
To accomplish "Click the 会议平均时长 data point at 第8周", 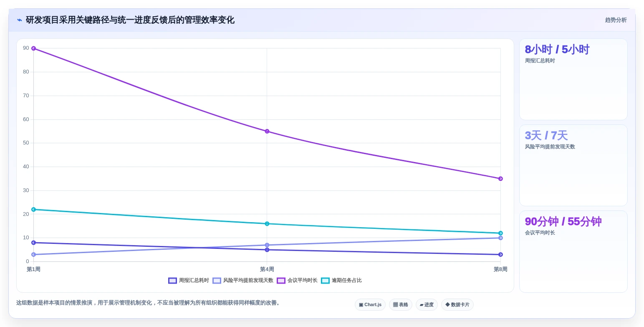I will pyautogui.click(x=500, y=179).
